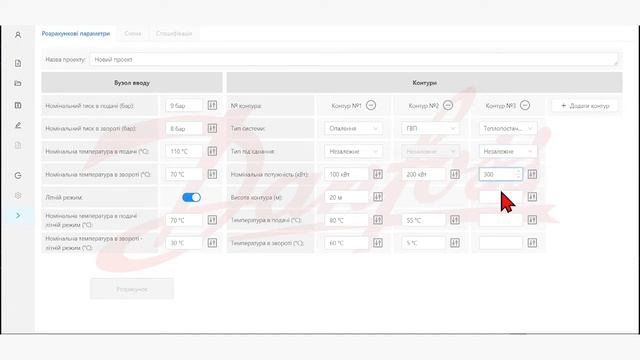Image resolution: width=640 pixels, height=360 pixels.
Task: Switch to Специфікація tab
Action: (173, 33)
